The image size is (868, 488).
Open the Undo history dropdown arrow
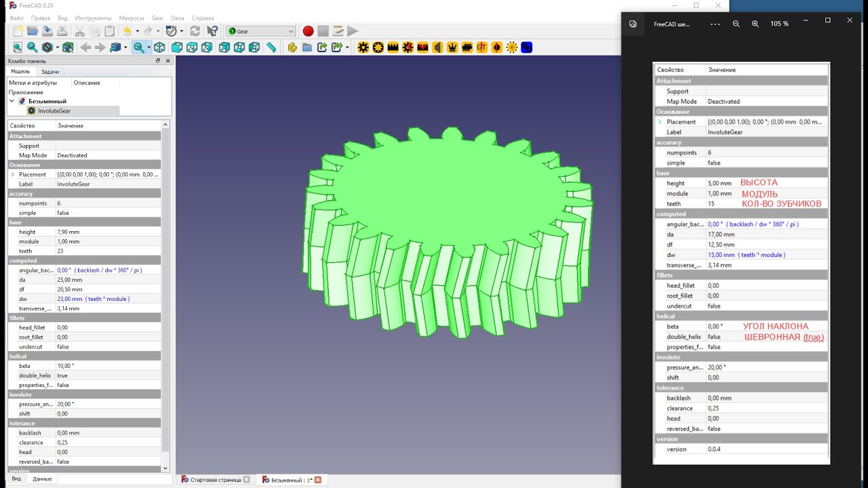tap(137, 31)
